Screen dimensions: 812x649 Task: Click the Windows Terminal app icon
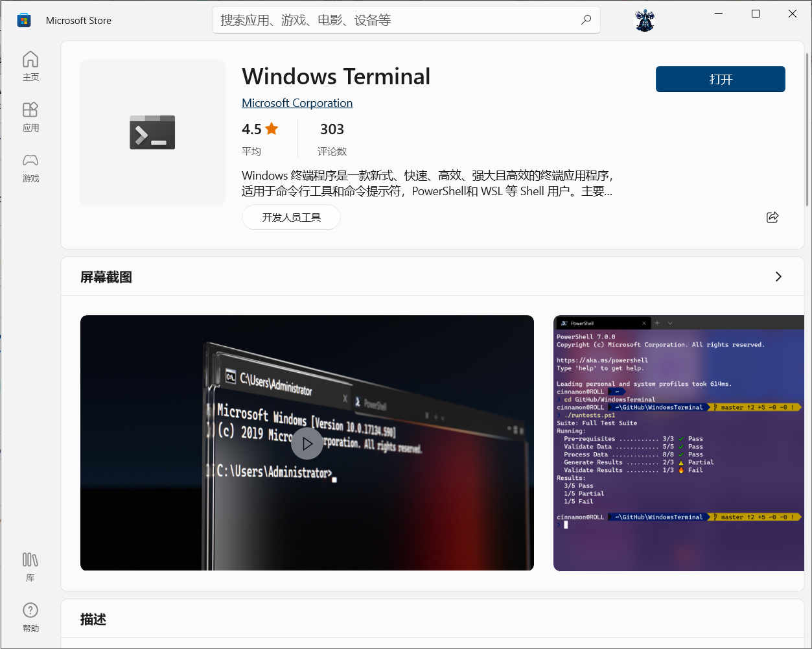click(x=152, y=132)
